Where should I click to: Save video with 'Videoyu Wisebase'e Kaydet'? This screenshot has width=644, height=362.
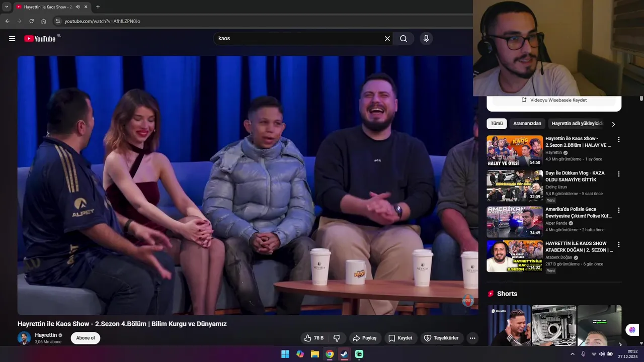point(554,100)
